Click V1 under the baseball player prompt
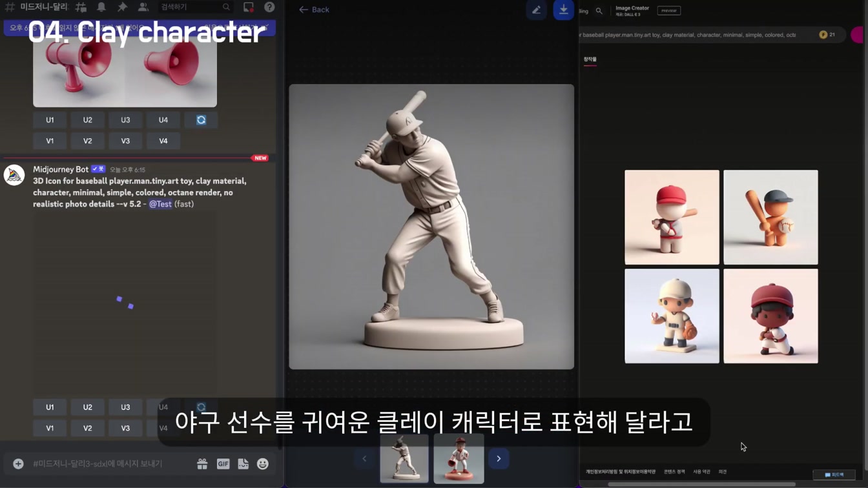The width and height of the screenshot is (868, 488). [x=50, y=428]
